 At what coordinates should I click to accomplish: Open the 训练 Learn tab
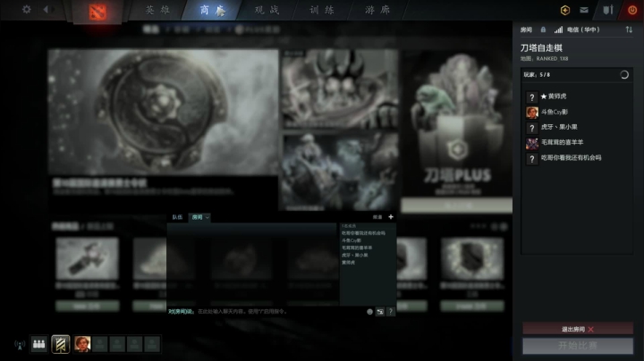pyautogui.click(x=322, y=10)
